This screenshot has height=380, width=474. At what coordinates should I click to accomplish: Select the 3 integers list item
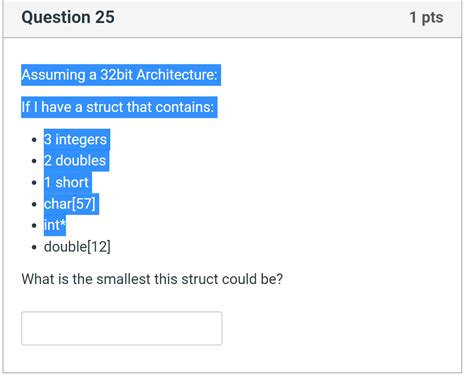click(x=75, y=139)
